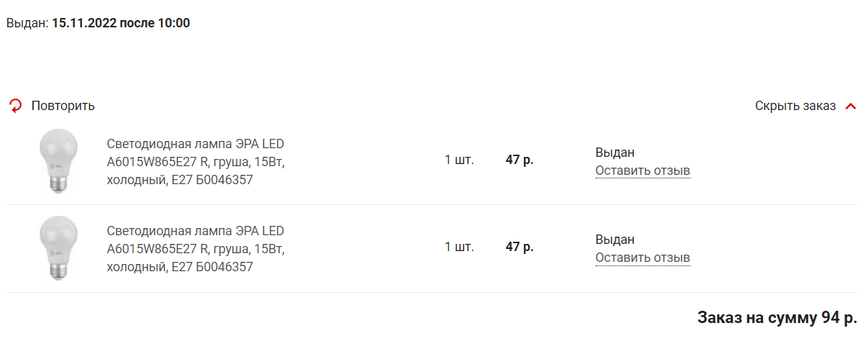
Task: Click the second item's "Выдан" status text
Action: click(615, 240)
